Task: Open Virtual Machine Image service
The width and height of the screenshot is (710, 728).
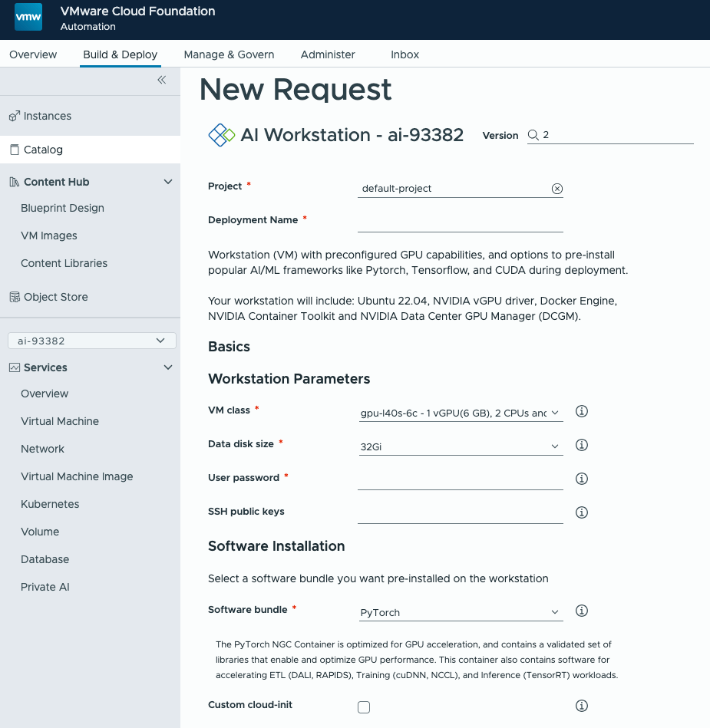Action: tap(77, 477)
